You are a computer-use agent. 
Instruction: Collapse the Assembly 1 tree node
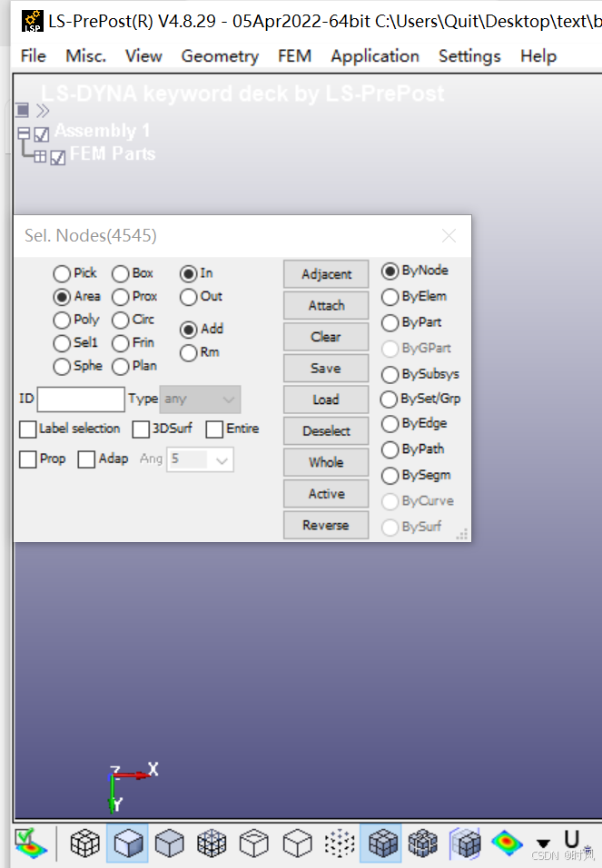pos(24,133)
